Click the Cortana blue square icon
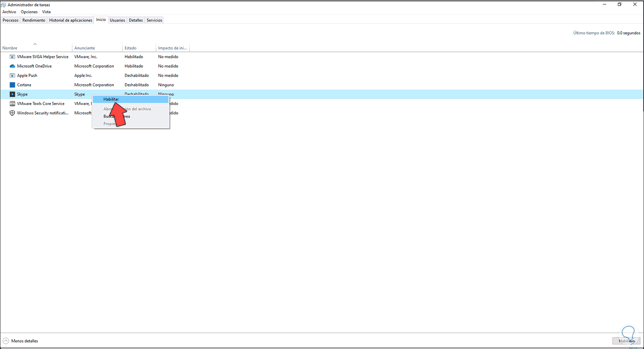 [x=12, y=85]
